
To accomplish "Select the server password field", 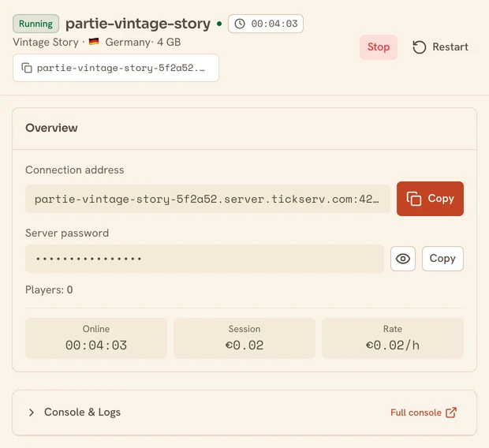I will [204, 259].
